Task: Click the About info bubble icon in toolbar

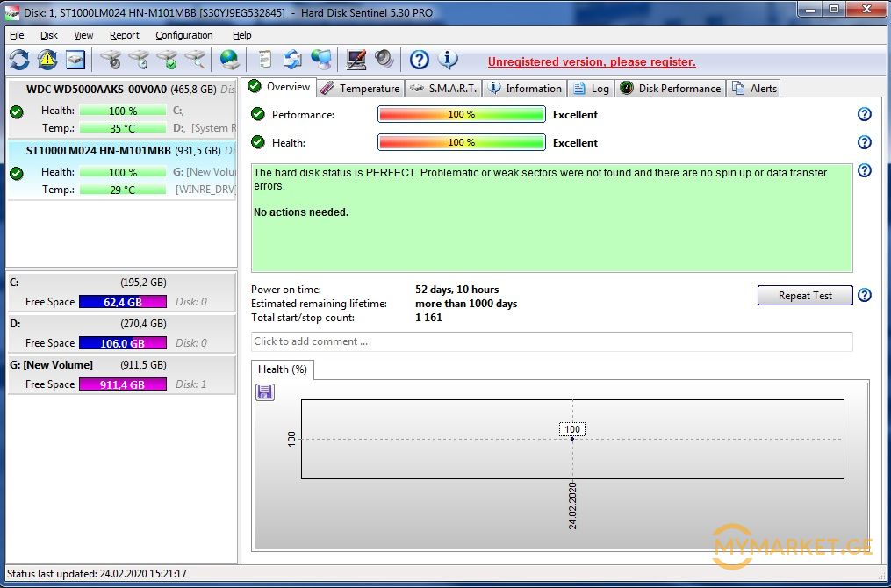Action: coord(449,59)
